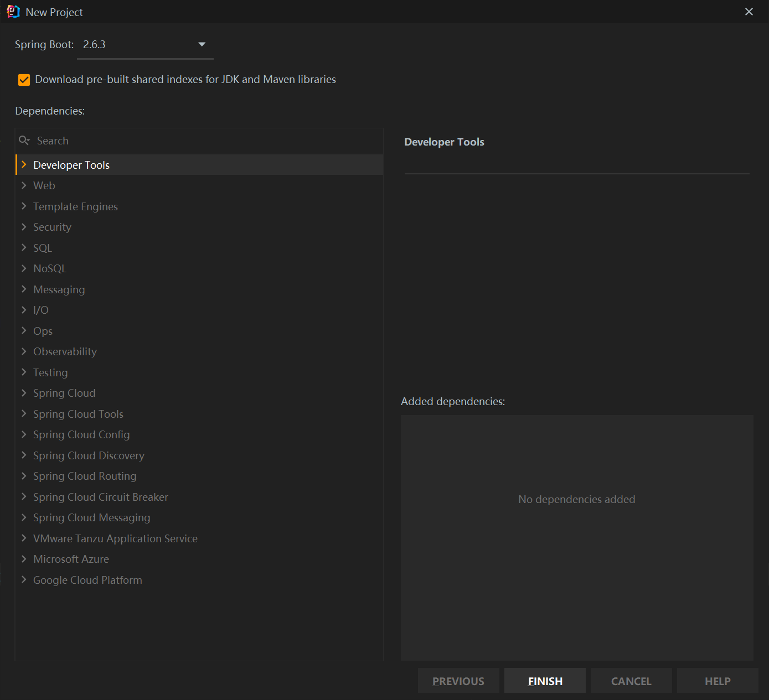Select the Observability category row
This screenshot has width=769, height=700.
point(199,351)
